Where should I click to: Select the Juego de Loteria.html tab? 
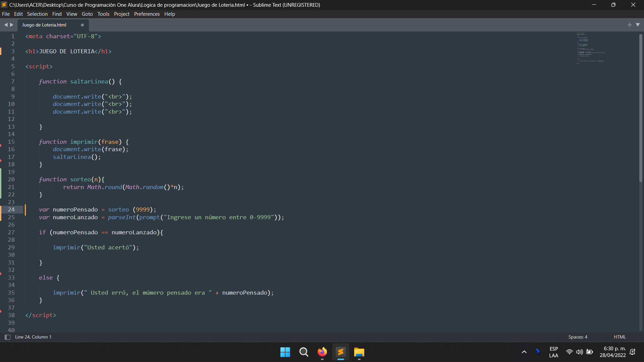[44, 25]
